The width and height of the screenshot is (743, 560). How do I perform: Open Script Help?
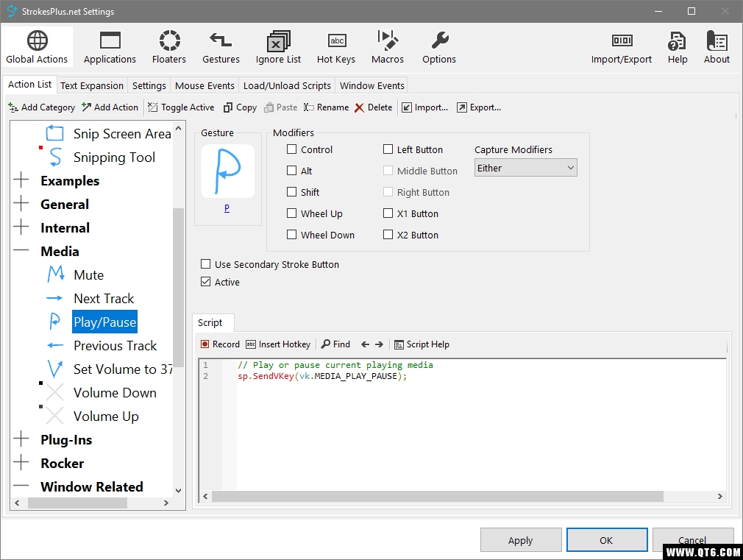point(422,344)
